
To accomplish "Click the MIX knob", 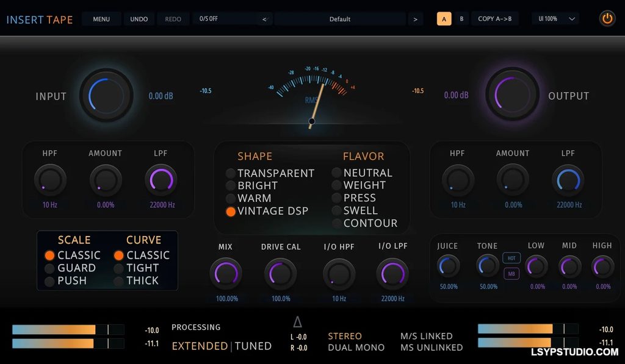I will pos(226,274).
